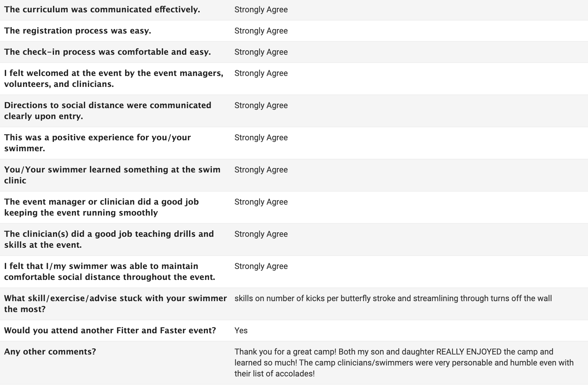Viewport: 588px width, 386px height.
Task: Select Strongly Agree for event running smoothly
Action: (x=261, y=202)
